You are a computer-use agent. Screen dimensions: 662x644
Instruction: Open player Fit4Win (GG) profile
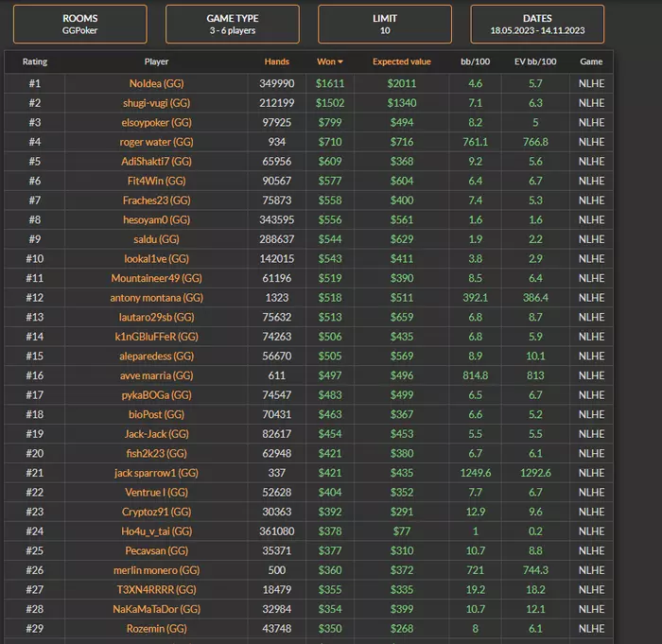[156, 181]
